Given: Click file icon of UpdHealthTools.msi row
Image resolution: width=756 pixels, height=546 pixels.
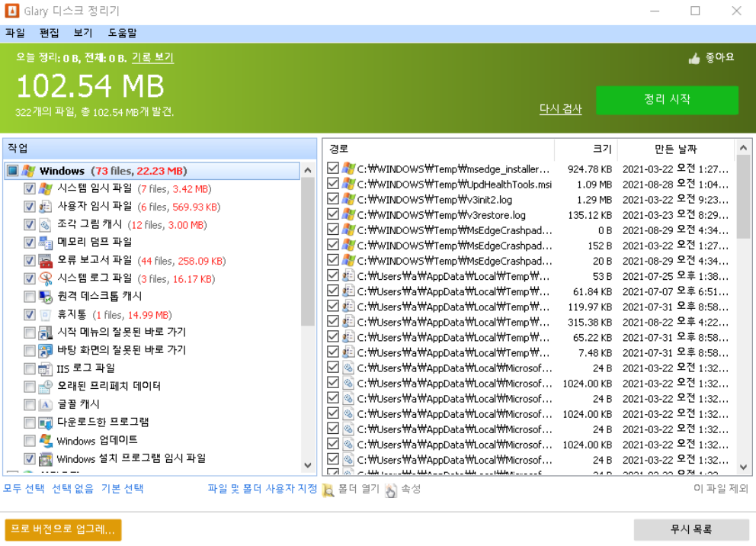Looking at the screenshot, I should (348, 184).
